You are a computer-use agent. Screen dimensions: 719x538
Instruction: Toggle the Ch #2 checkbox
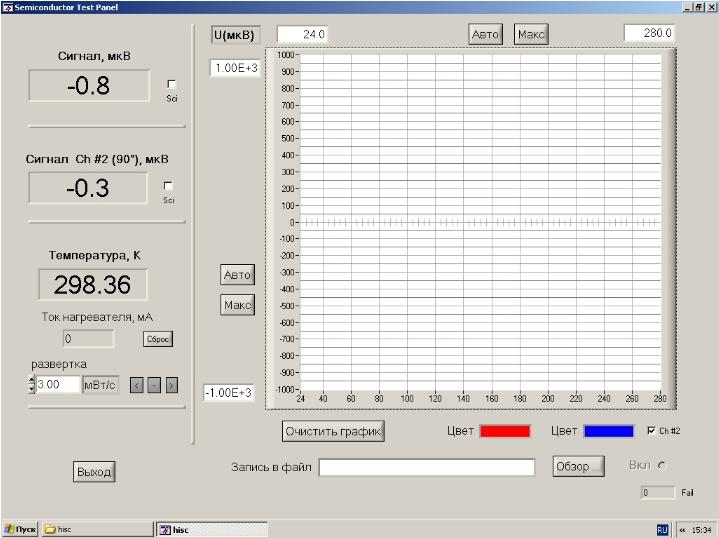pyautogui.click(x=651, y=430)
